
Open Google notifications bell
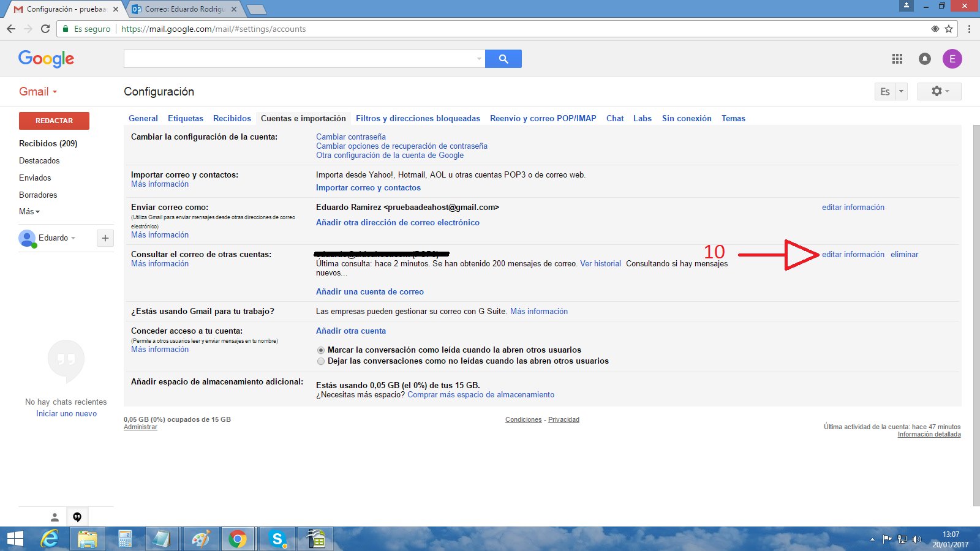925,59
